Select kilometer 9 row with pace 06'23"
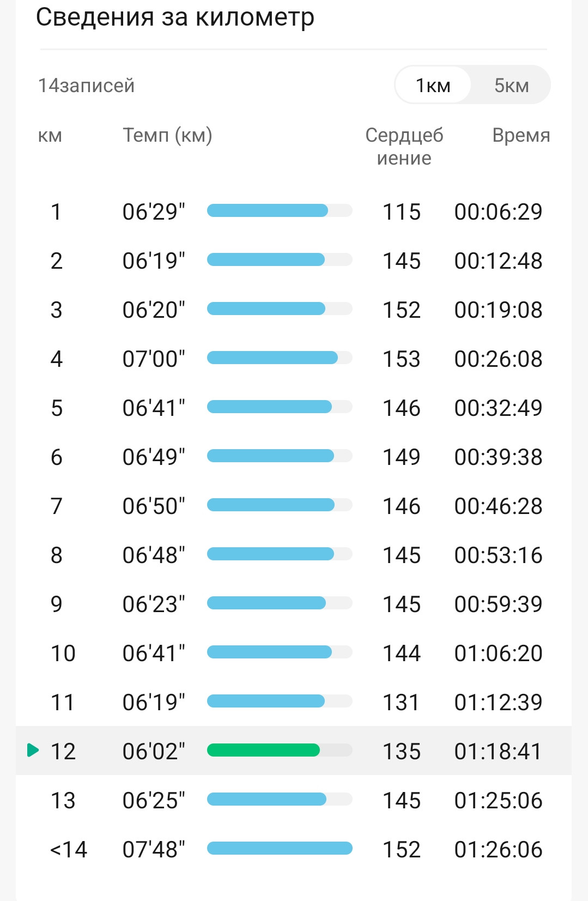 tap(294, 604)
